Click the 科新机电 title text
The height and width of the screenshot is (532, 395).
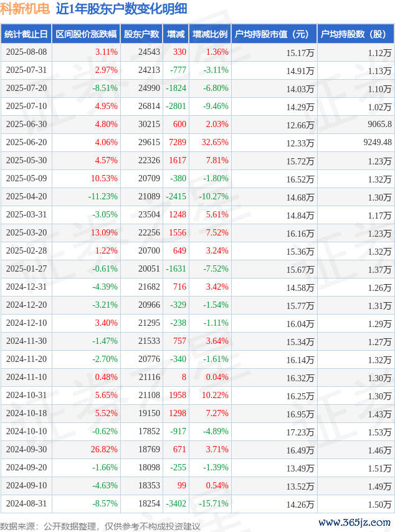click(25, 9)
